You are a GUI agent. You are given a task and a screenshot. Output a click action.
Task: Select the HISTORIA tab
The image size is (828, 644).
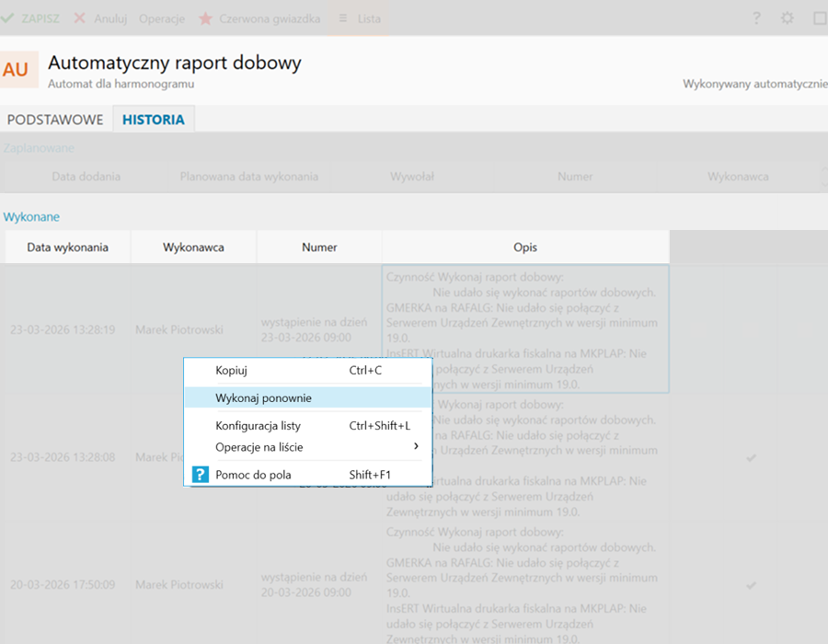pos(153,120)
